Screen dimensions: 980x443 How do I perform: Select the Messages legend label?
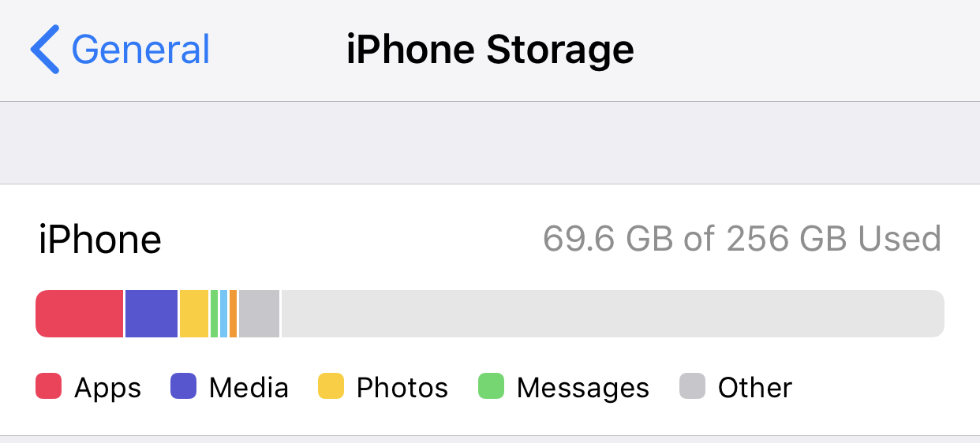[x=583, y=388]
